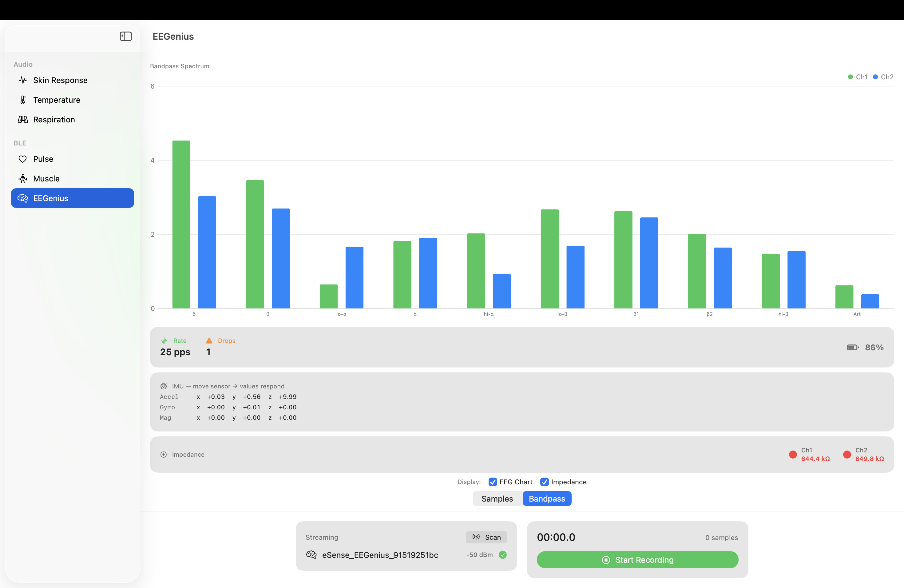
Task: Click the Bandpass Spectrum chart title
Action: point(180,66)
